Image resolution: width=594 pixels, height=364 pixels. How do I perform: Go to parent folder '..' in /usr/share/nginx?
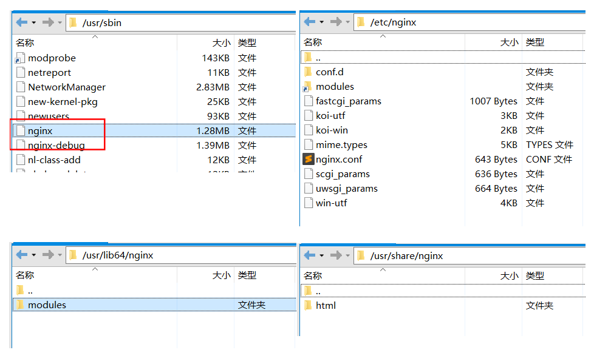click(x=318, y=291)
